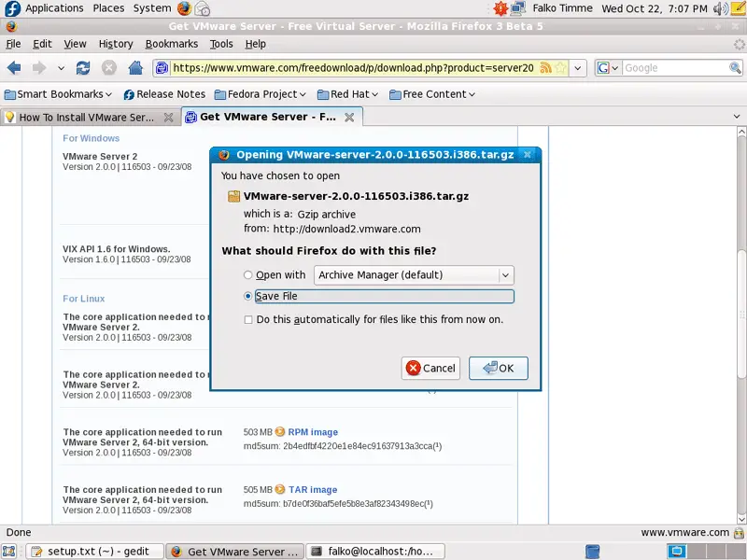Open the list-all-tabs dropdown arrow
747x560 pixels.
point(737,116)
